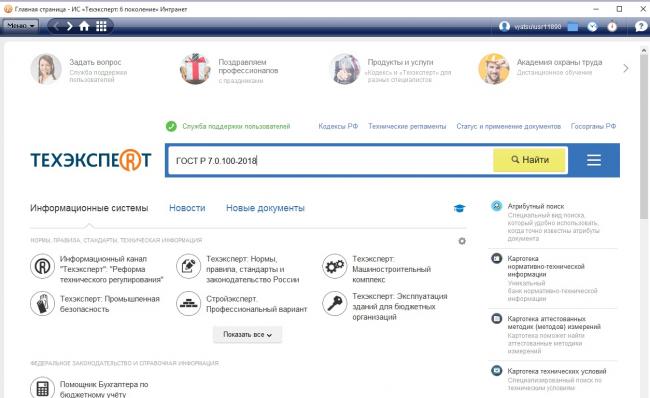Viewport: 650px width, 398px height.
Task: Show next banner with right chevron
Action: coord(626,68)
